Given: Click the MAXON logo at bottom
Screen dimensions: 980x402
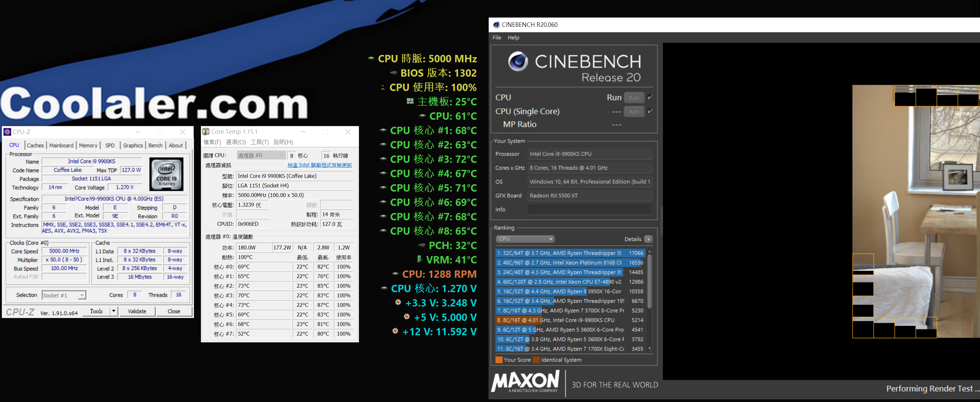Looking at the screenshot, I should (x=525, y=382).
